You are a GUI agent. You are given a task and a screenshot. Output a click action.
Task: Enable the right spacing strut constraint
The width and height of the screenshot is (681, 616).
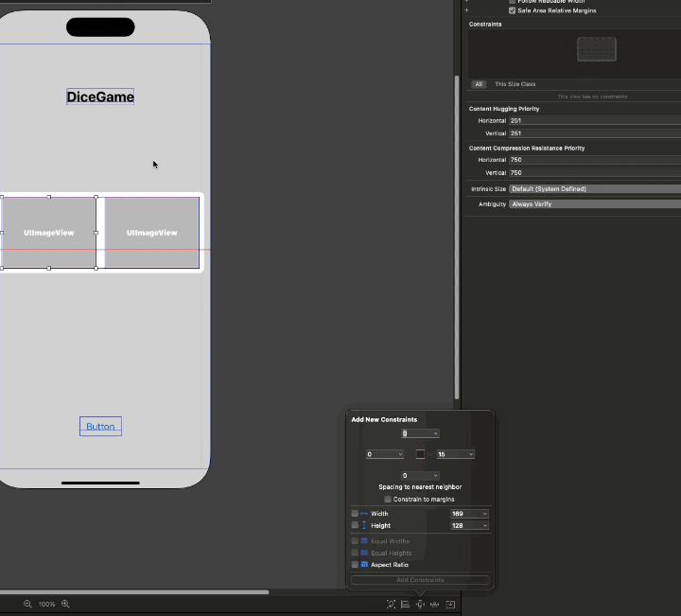[x=431, y=454]
